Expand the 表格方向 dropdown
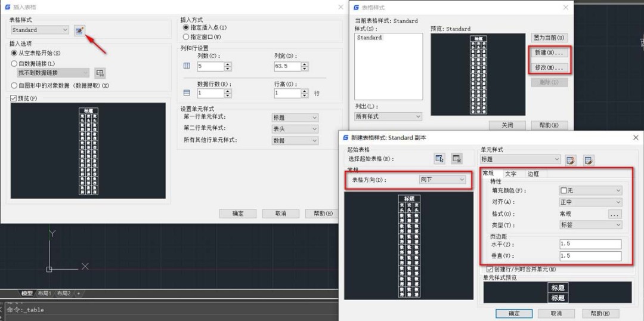The height and width of the screenshot is (321, 644). (x=442, y=180)
